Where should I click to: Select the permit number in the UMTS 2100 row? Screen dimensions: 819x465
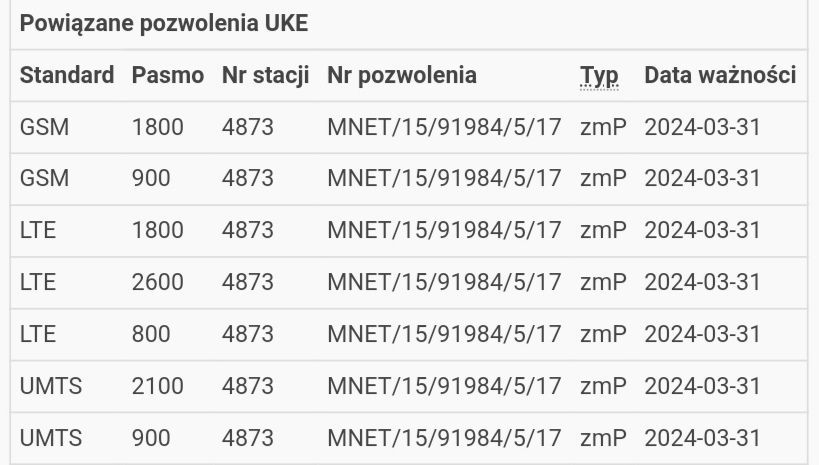coord(444,386)
